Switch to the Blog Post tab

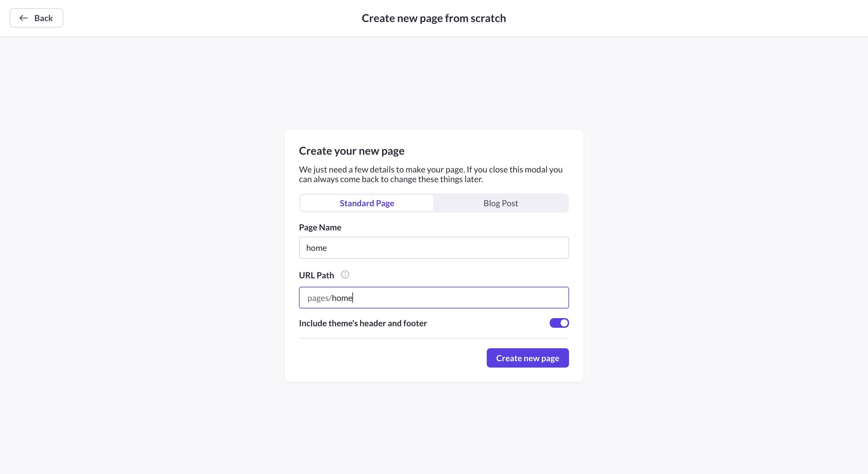[x=501, y=203]
